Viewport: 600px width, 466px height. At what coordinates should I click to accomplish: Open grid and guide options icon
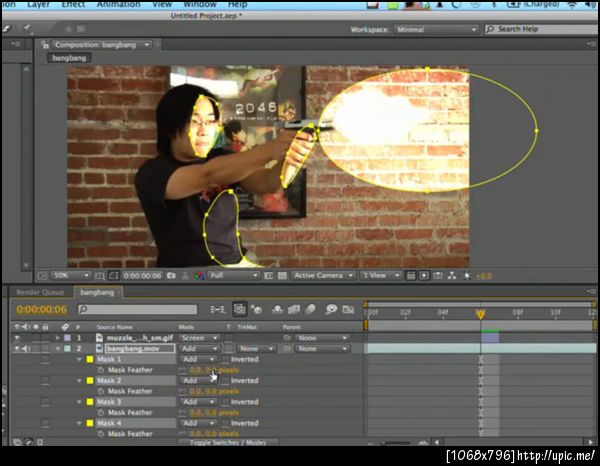point(100,275)
